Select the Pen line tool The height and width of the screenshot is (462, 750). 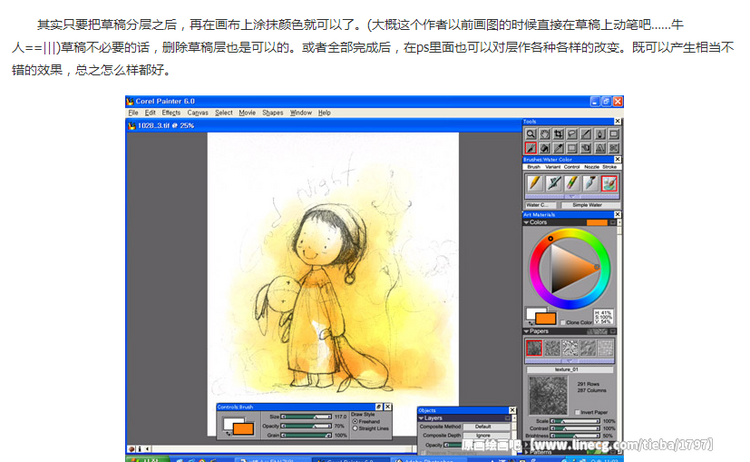pos(586,134)
